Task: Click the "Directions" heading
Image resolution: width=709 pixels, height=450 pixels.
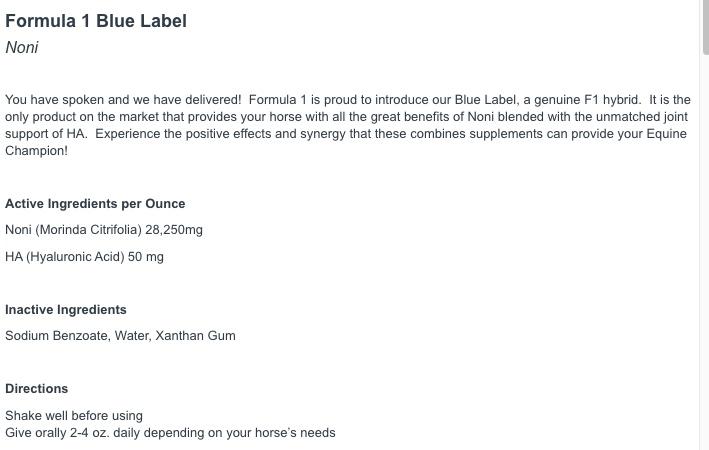Action: click(x=37, y=389)
